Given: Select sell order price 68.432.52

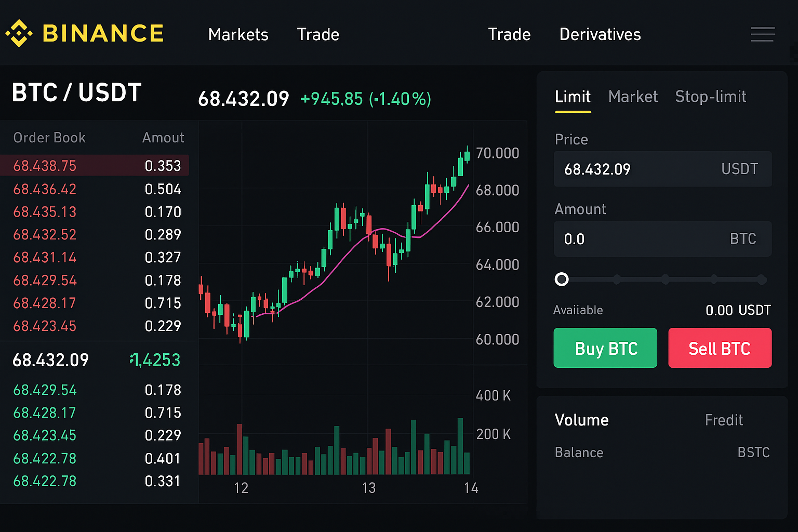Looking at the screenshot, I should (45, 235).
